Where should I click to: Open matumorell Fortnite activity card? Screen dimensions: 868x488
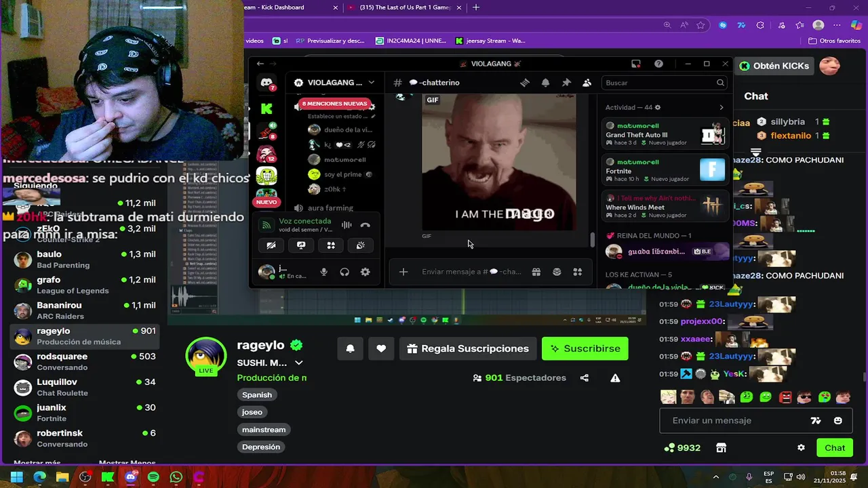665,170
